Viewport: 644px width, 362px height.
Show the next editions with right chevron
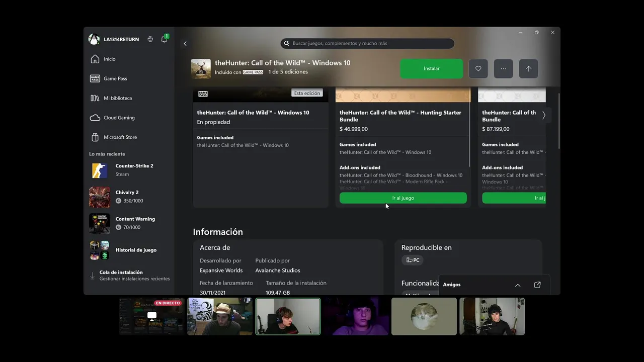[x=543, y=115]
